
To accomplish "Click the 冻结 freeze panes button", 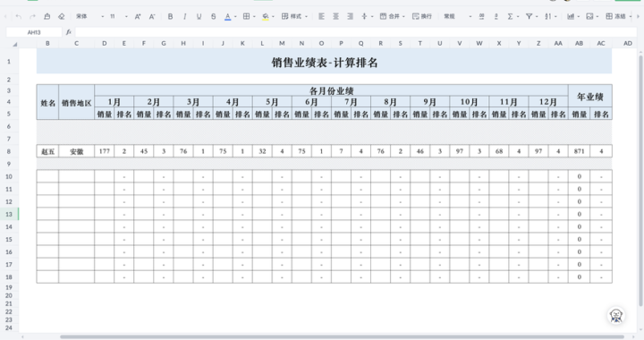I will tap(615, 16).
